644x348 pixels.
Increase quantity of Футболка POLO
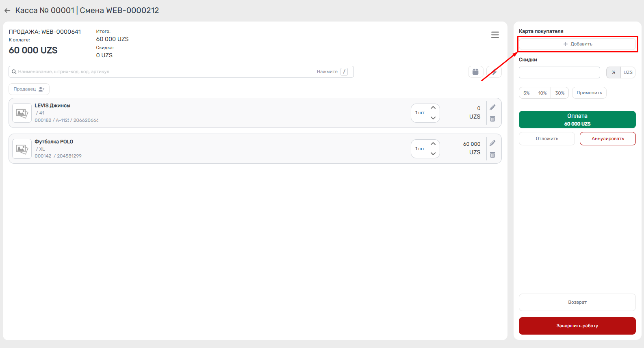click(433, 144)
